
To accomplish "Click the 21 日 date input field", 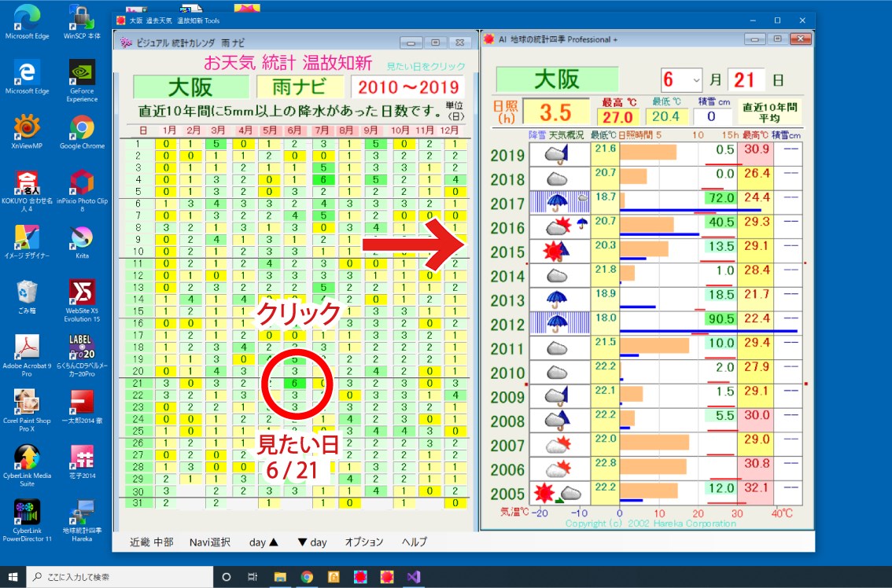I will (x=745, y=79).
